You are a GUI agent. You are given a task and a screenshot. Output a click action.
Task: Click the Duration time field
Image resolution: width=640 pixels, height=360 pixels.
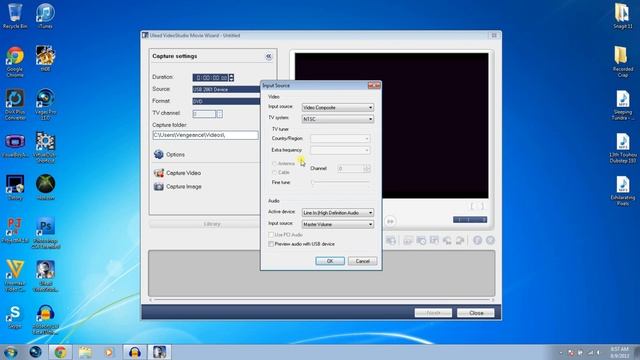[211, 77]
